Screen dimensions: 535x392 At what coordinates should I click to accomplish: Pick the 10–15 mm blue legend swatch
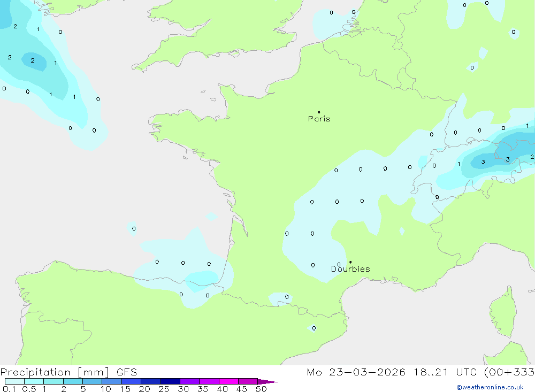click(112, 381)
